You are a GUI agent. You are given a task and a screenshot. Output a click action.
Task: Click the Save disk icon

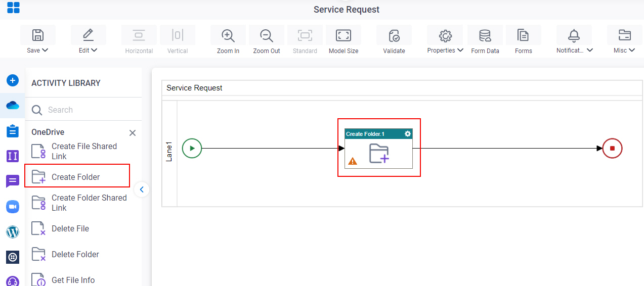[x=37, y=35]
